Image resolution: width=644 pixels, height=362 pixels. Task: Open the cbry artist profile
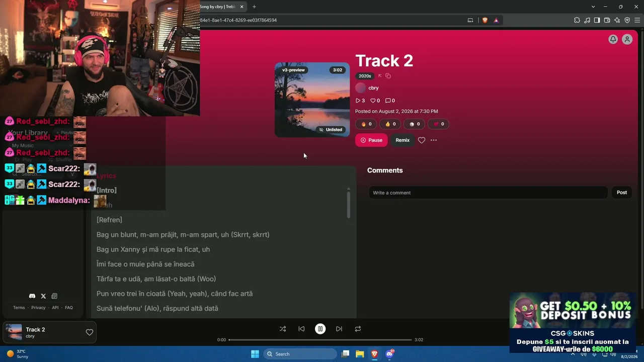coord(373,88)
